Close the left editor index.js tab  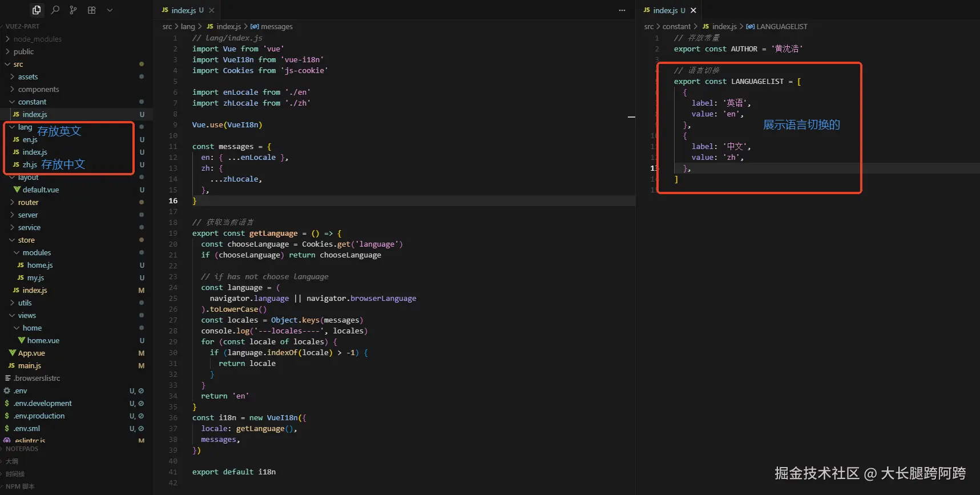212,10
